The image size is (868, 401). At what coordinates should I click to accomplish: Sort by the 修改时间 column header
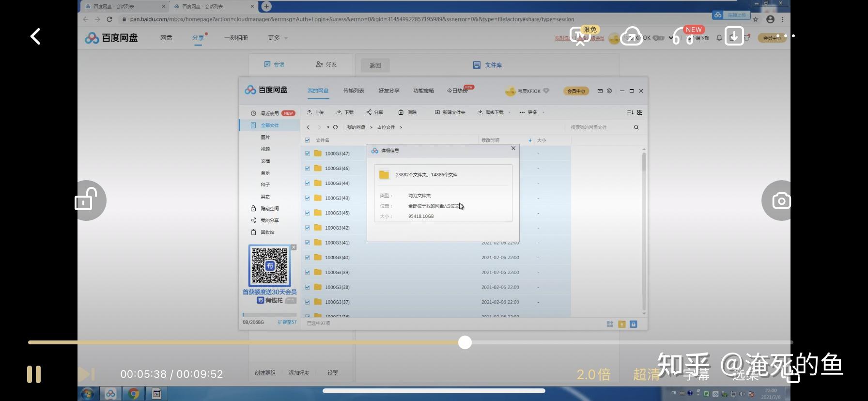pyautogui.click(x=490, y=140)
